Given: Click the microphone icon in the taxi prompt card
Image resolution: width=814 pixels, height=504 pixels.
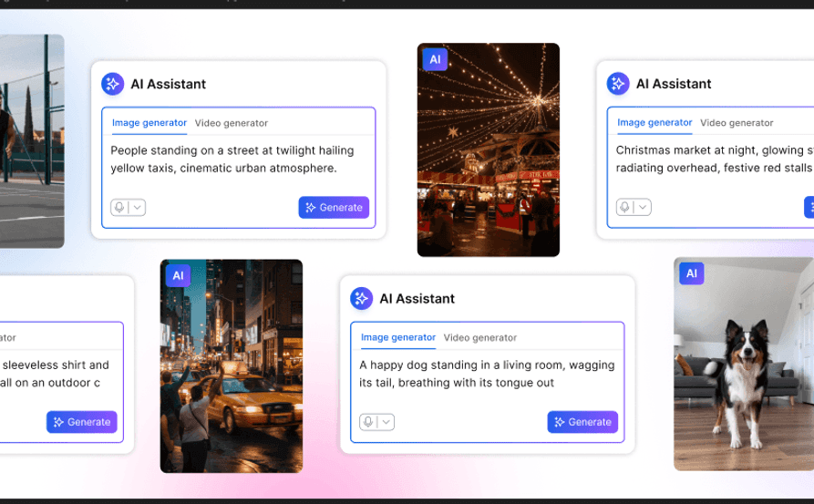Looking at the screenshot, I should click(x=119, y=207).
